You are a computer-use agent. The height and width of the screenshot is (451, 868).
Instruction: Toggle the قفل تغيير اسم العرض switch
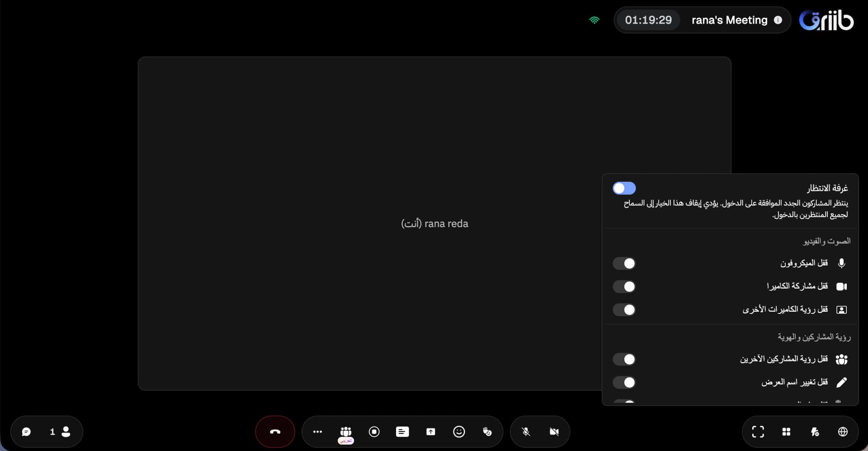(x=624, y=382)
